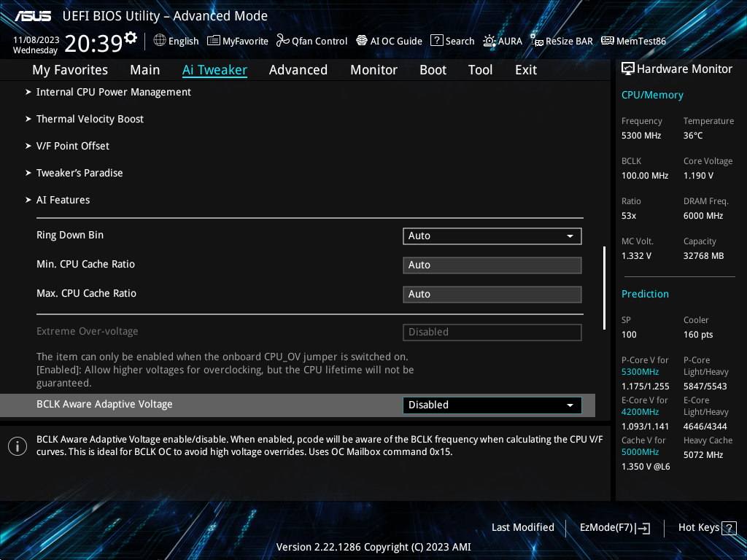Open Qfan Control fan icon

point(282,41)
